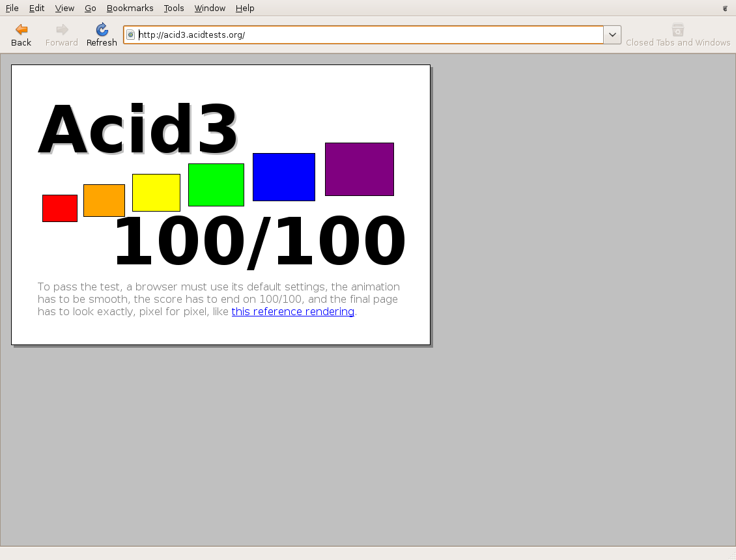Click the orange rectangle
736x560 pixels.
click(104, 201)
